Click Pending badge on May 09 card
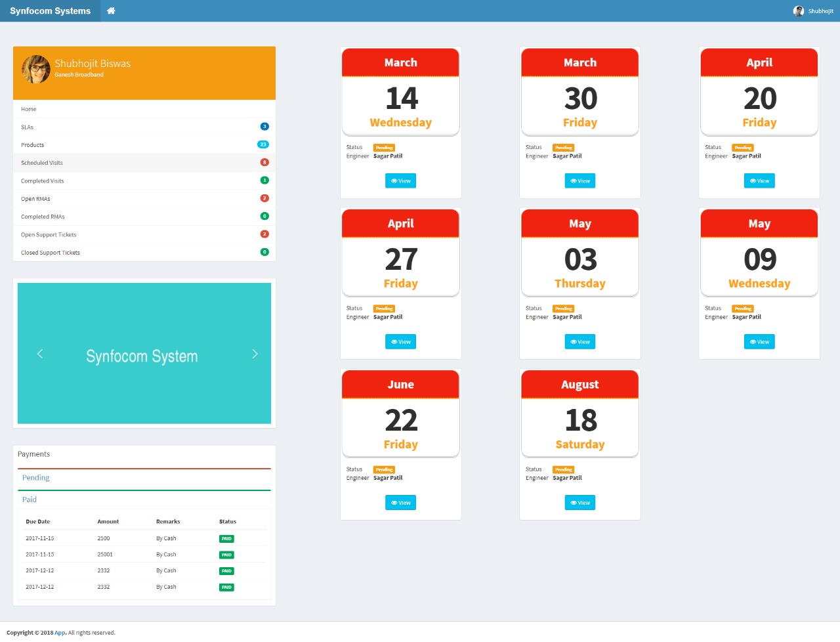This screenshot has height=642, width=840. pos(743,309)
